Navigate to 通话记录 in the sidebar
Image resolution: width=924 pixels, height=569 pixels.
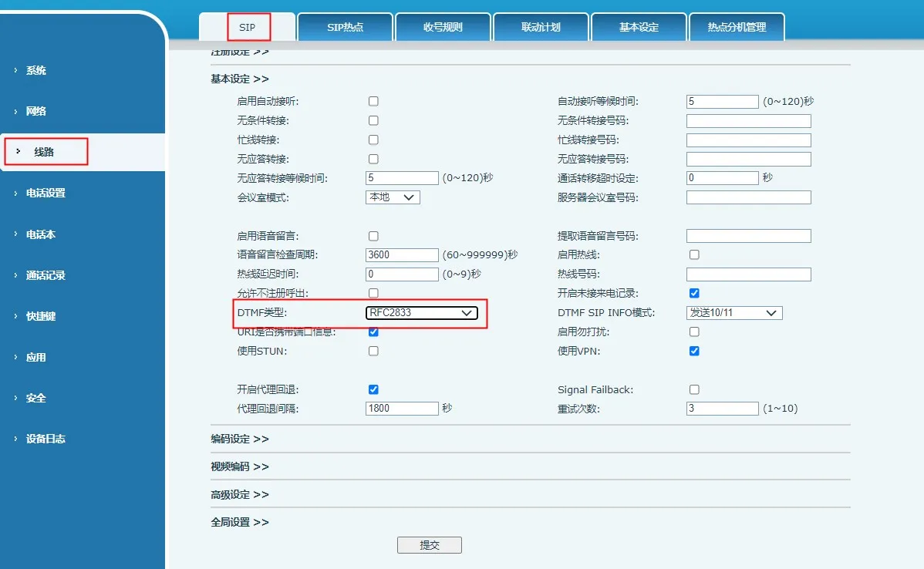46,275
